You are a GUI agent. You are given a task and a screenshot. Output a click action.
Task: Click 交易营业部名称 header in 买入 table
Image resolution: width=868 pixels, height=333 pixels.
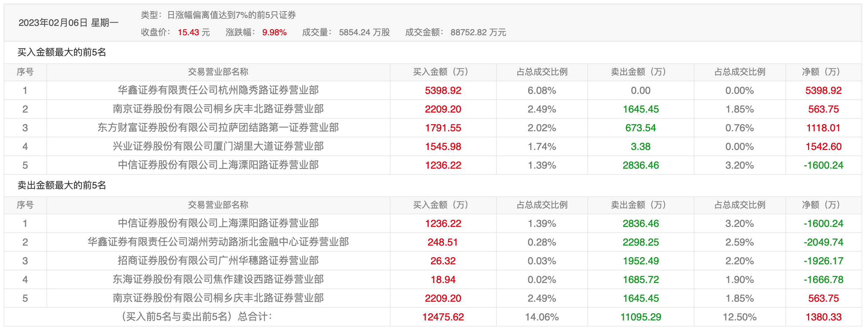(x=218, y=72)
